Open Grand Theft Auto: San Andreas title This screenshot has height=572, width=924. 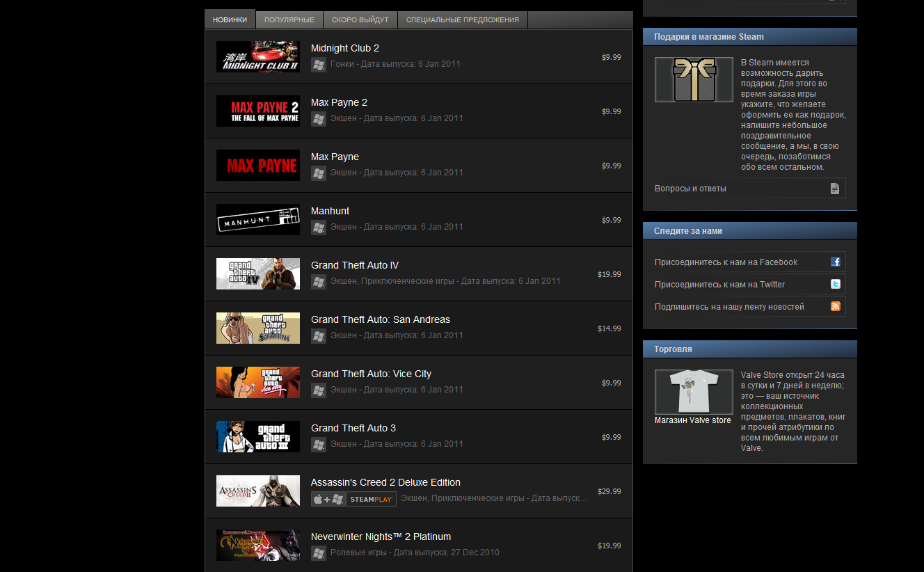(381, 319)
